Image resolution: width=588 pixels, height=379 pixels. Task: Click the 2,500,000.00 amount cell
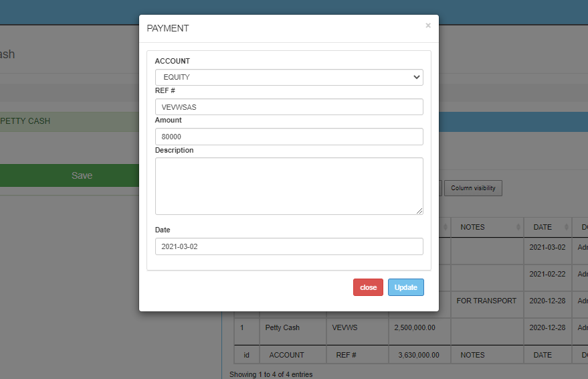click(415, 328)
